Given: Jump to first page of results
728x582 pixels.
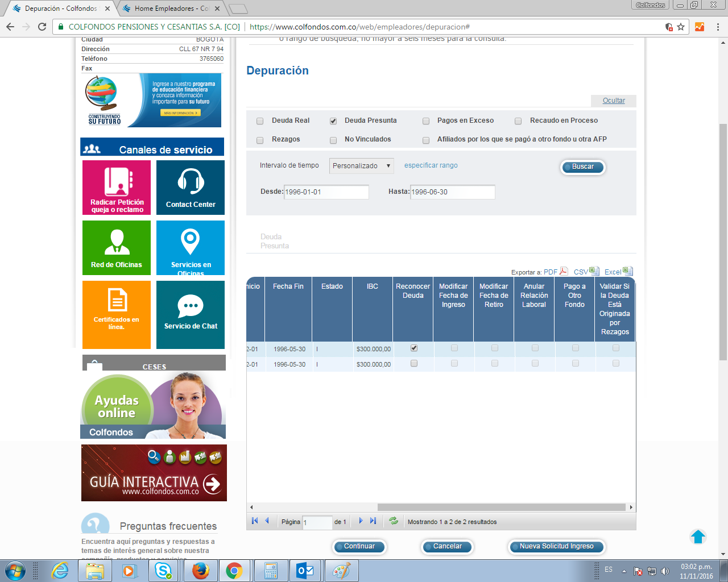Looking at the screenshot, I should [x=255, y=521].
